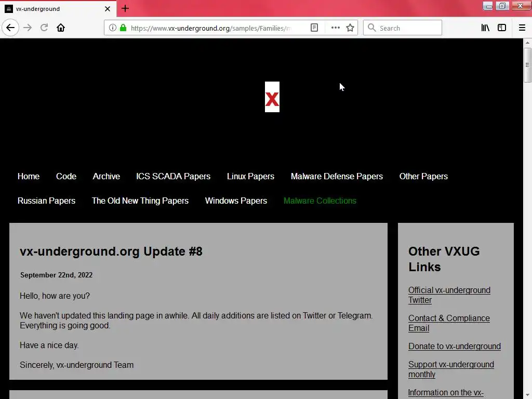Show the sidebars panel

pyautogui.click(x=502, y=28)
